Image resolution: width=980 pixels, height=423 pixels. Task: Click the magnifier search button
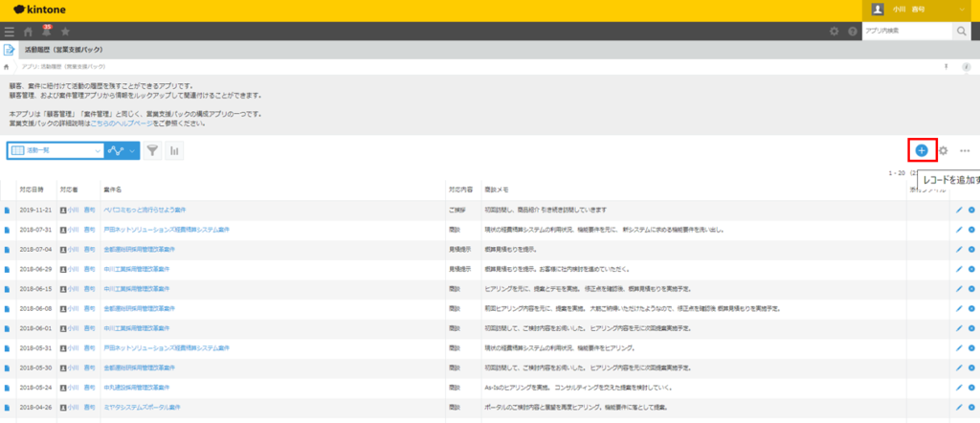tap(961, 32)
